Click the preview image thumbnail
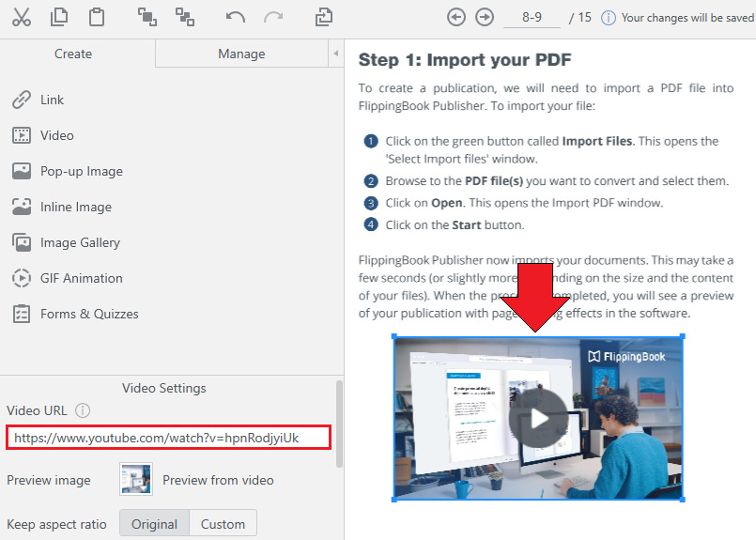Viewport: 756px width, 540px height. pos(136,479)
